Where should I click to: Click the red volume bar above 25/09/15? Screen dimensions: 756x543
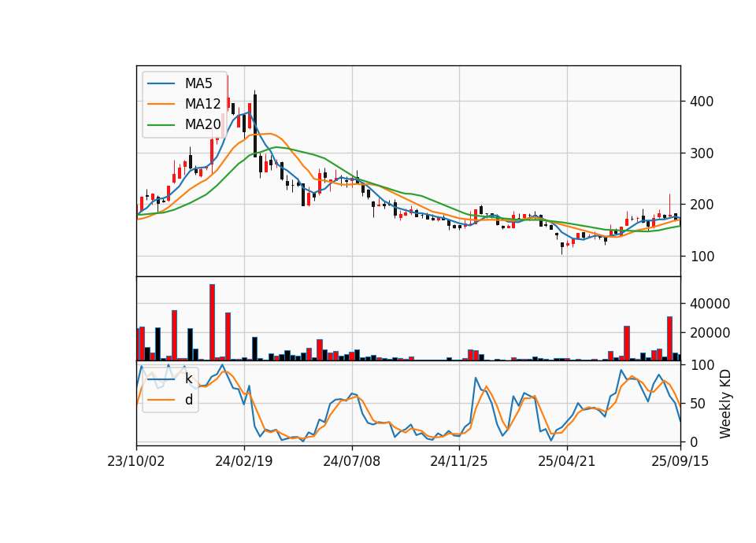coord(669,338)
